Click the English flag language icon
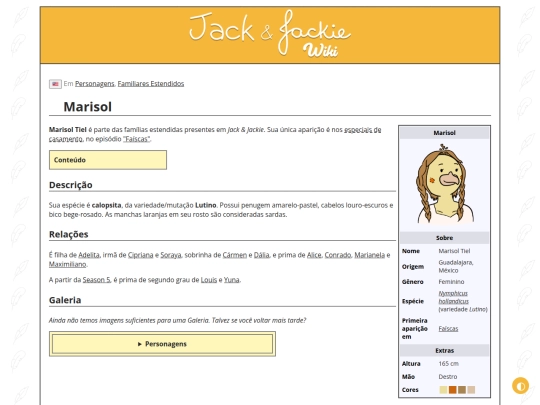 pyautogui.click(x=55, y=84)
